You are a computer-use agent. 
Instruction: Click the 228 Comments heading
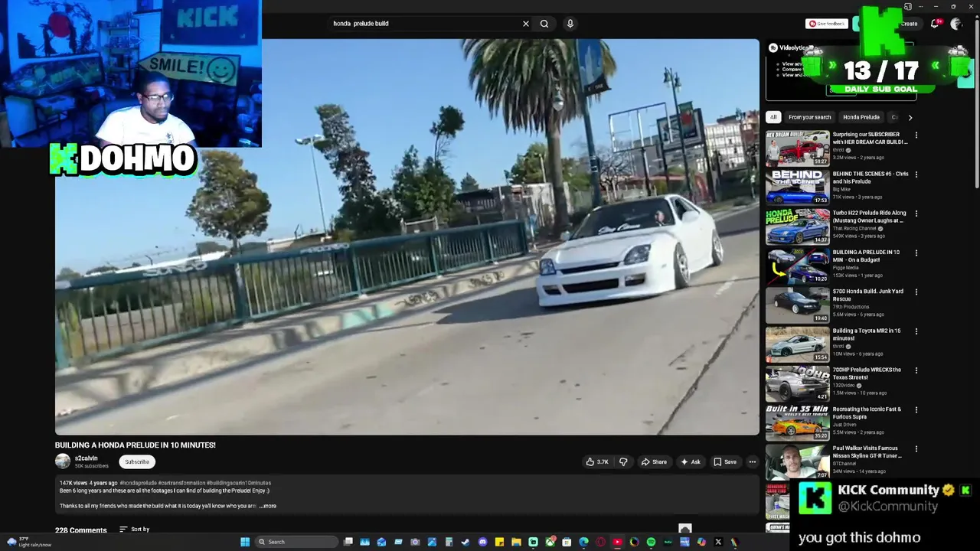tap(80, 530)
